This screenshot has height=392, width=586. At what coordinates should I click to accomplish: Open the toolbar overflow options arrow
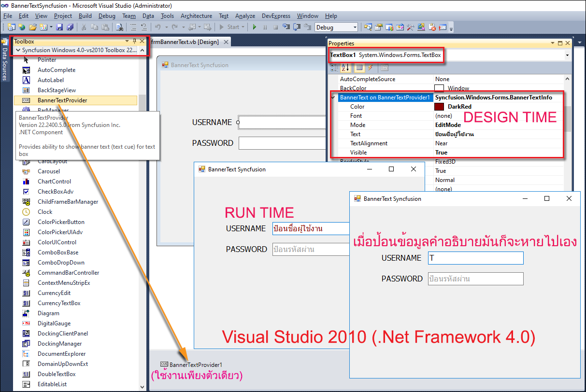pyautogui.click(x=451, y=28)
